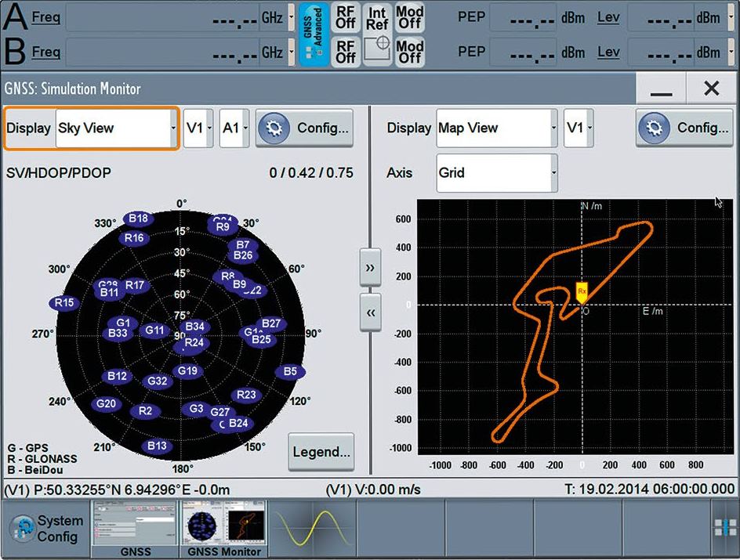The image size is (740, 560).
Task: Switch to the GNSS Monitor taskbar tab
Action: 223,529
